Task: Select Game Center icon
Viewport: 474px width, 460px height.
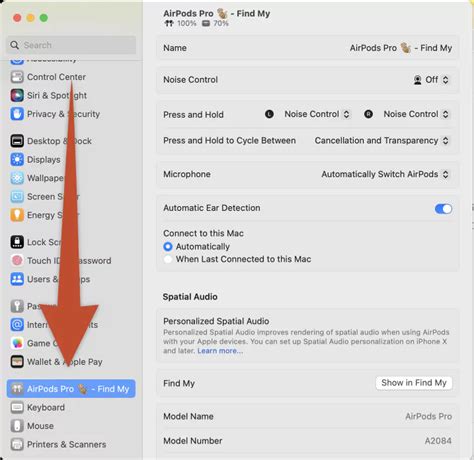Action: [x=17, y=343]
